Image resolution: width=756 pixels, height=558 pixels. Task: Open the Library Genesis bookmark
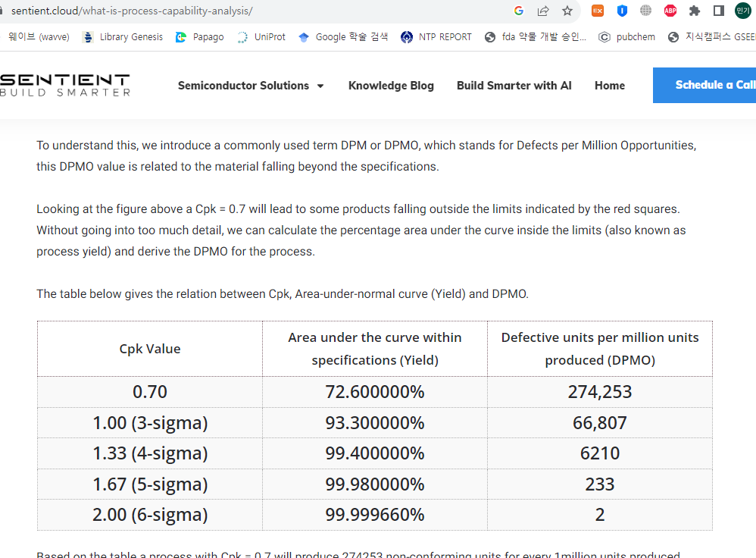tap(123, 36)
